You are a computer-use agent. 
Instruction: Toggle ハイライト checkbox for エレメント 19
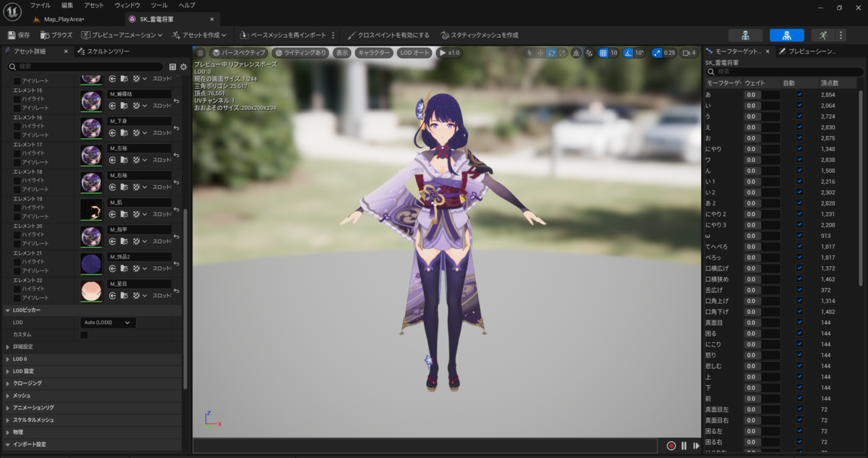[x=17, y=208]
